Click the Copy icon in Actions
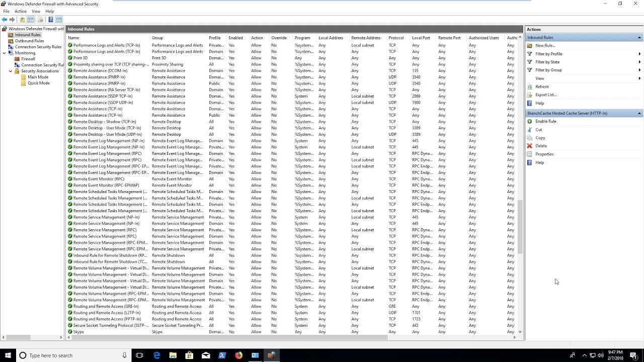 [x=529, y=138]
